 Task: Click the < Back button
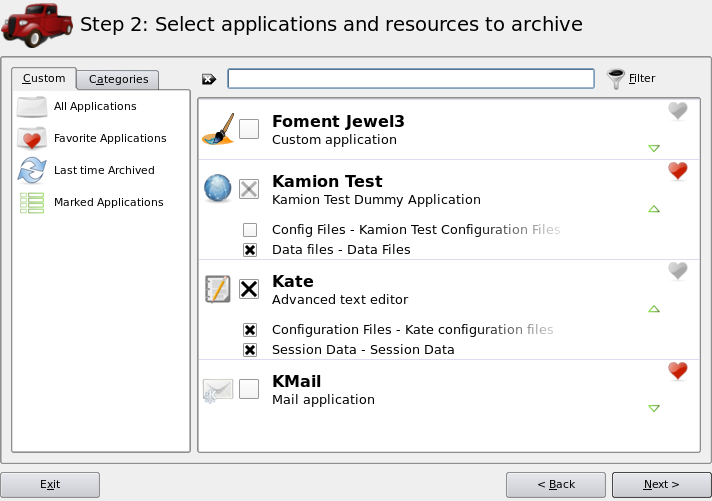pos(556,485)
